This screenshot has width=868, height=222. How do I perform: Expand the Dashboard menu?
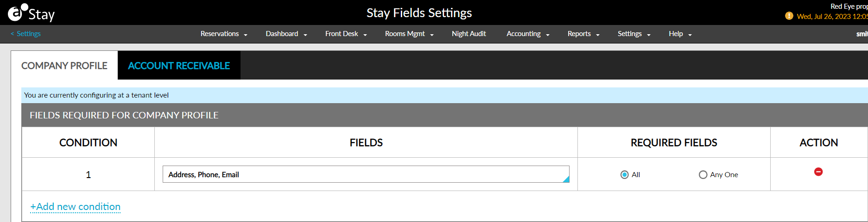(x=286, y=34)
